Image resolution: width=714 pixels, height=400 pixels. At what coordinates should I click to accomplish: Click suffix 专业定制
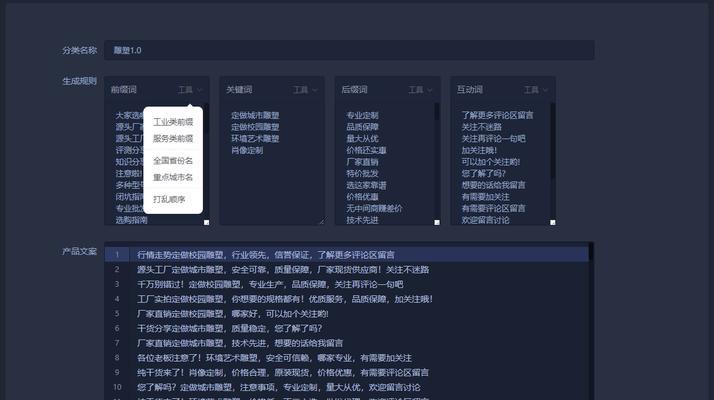point(362,115)
